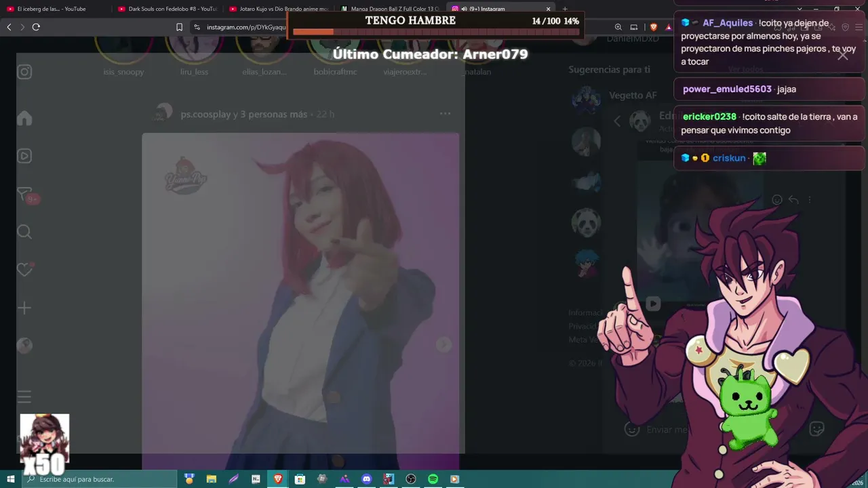The width and height of the screenshot is (868, 488).
Task: Open Discord from the taskbar
Action: click(x=367, y=479)
